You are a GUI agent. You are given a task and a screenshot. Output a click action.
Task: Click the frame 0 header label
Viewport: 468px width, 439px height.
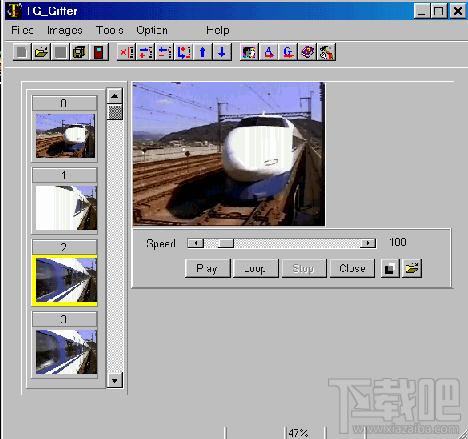click(64, 103)
